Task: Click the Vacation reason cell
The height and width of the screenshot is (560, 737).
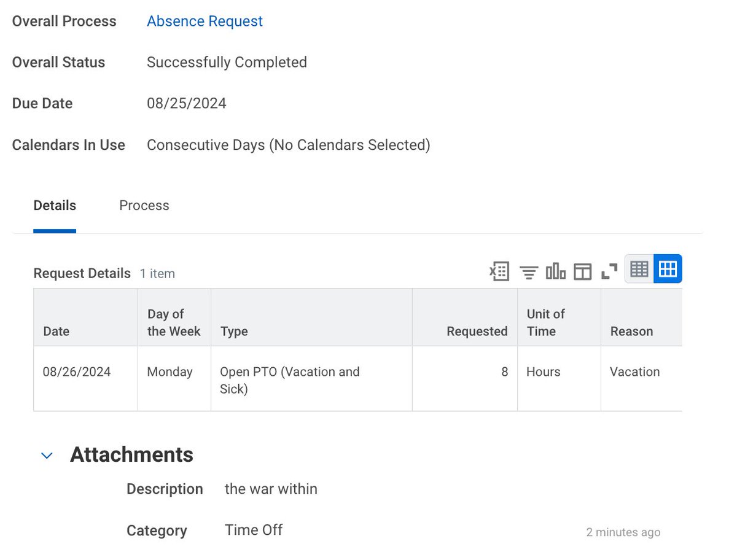Action: pyautogui.click(x=641, y=378)
